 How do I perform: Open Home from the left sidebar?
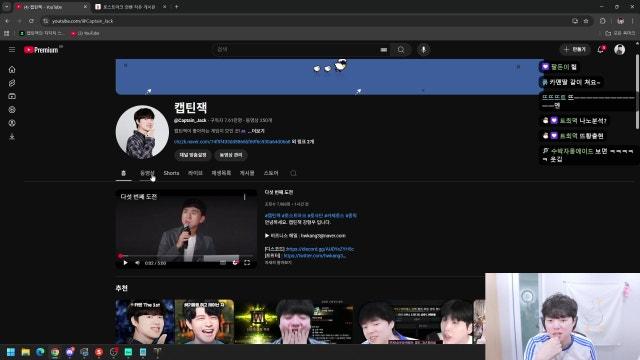coord(12,69)
